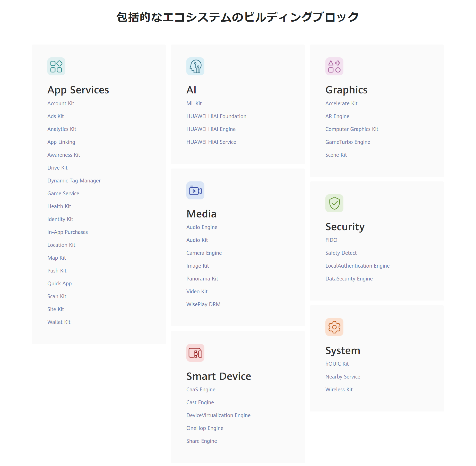Go to In-App Purchases
The width and height of the screenshot is (476, 466).
point(68,232)
